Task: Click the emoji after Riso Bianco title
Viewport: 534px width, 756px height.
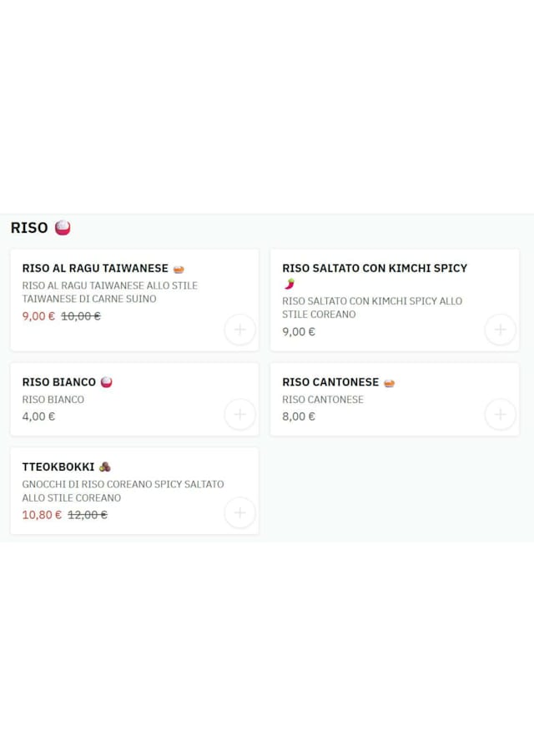Action: pos(106,382)
